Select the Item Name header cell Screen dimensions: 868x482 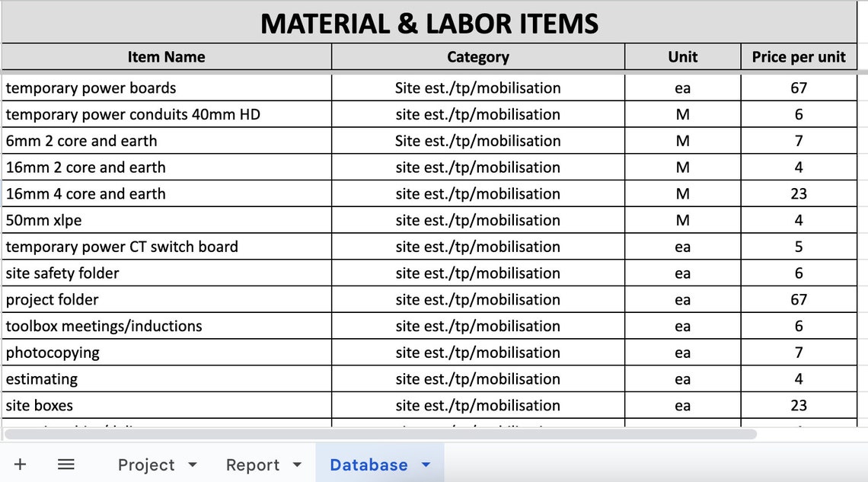(166, 56)
